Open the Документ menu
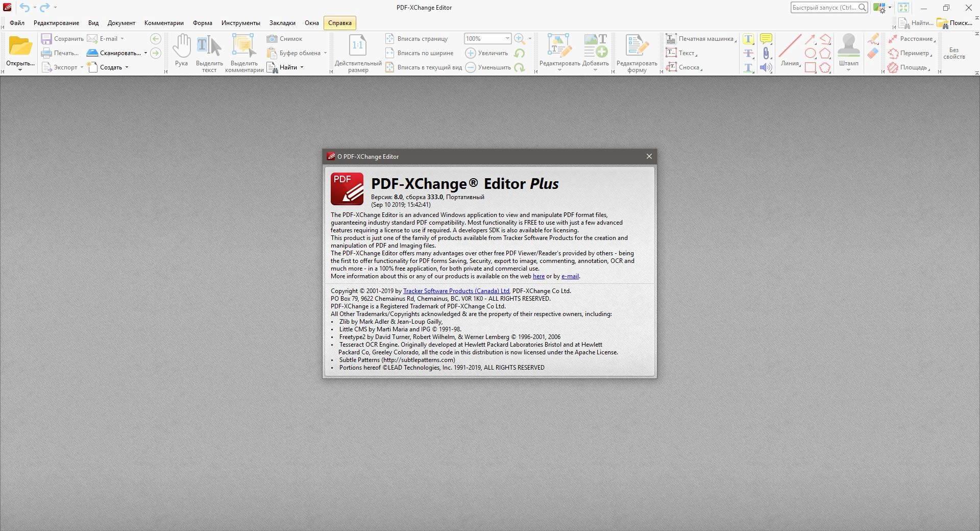 (121, 23)
